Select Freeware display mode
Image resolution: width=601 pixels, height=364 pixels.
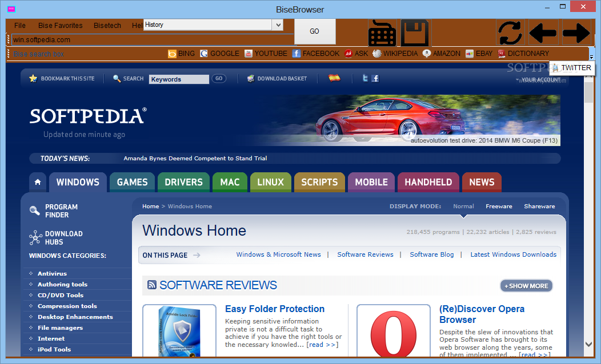point(499,207)
